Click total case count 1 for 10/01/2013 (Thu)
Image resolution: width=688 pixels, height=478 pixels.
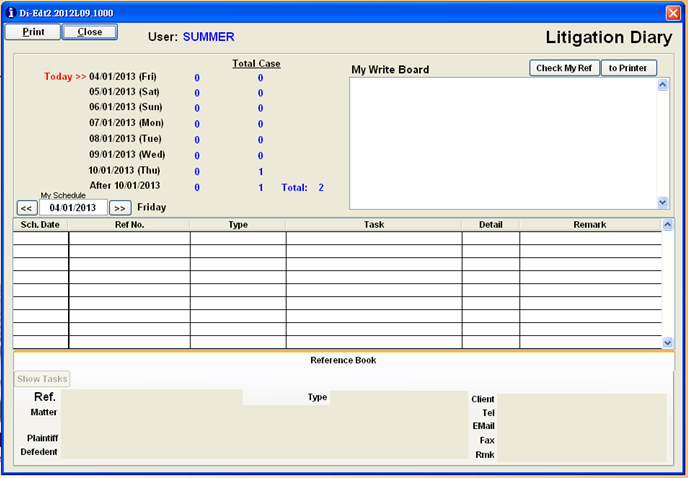(261, 172)
